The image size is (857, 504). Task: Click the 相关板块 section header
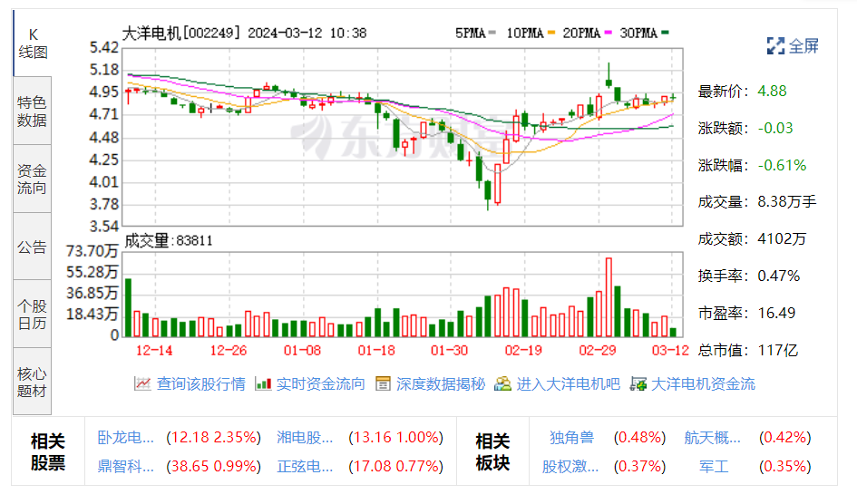pyautogui.click(x=492, y=451)
